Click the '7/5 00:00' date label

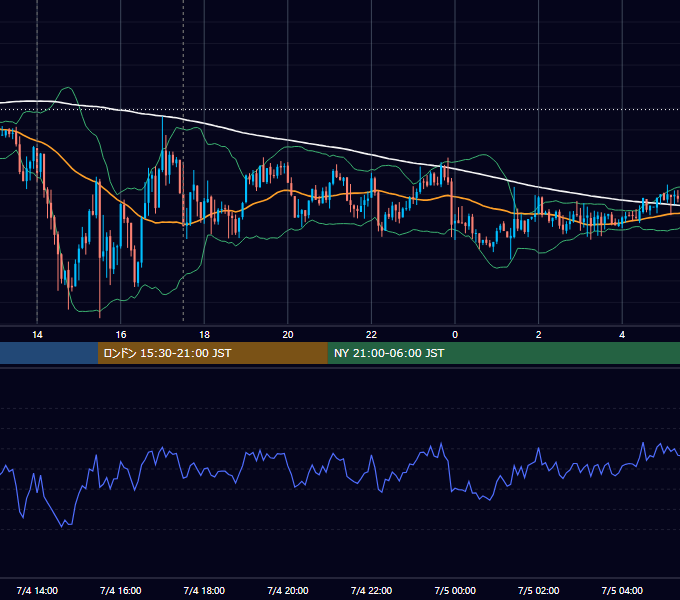coord(455,590)
